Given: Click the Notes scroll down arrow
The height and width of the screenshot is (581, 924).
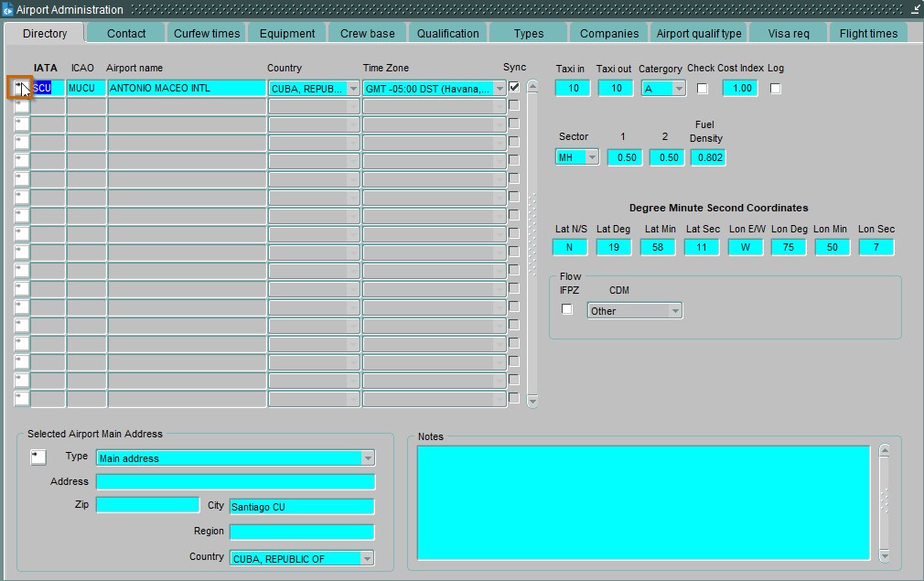Looking at the screenshot, I should coord(884,555).
